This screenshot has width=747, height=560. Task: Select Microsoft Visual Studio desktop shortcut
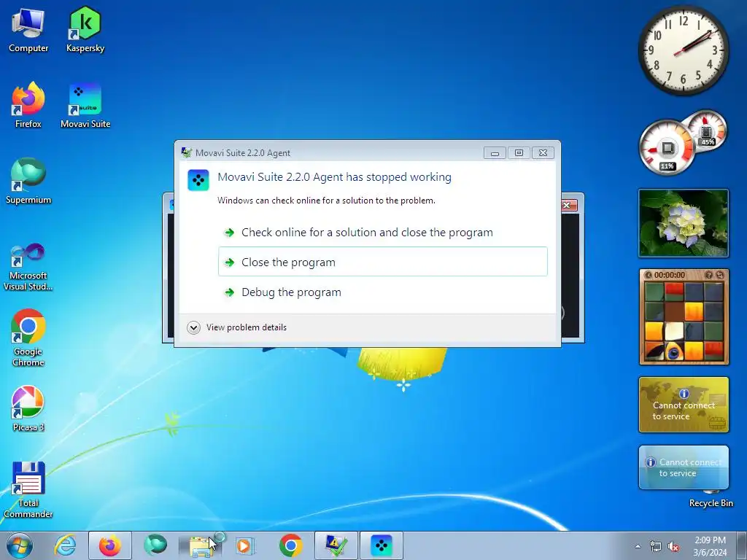pos(28,267)
